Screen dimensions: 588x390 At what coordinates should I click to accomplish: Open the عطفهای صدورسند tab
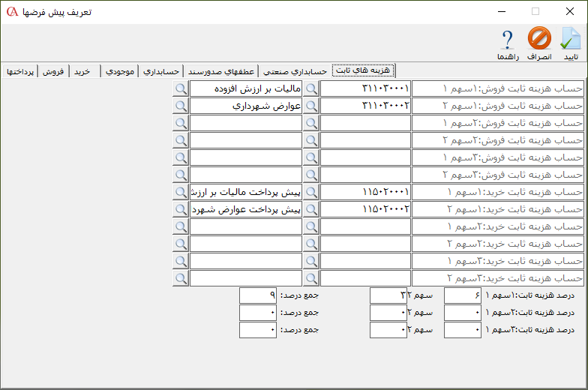pos(220,71)
